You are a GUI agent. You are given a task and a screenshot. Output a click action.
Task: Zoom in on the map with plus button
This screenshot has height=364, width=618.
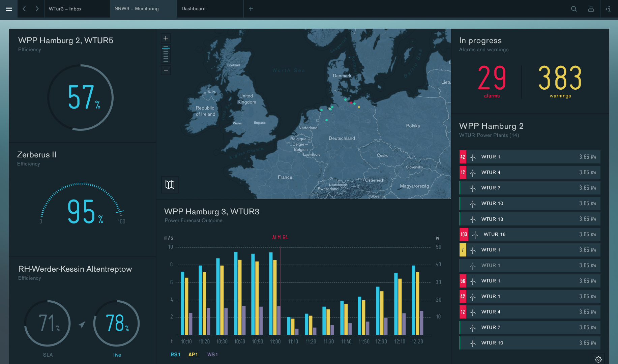[x=166, y=38]
